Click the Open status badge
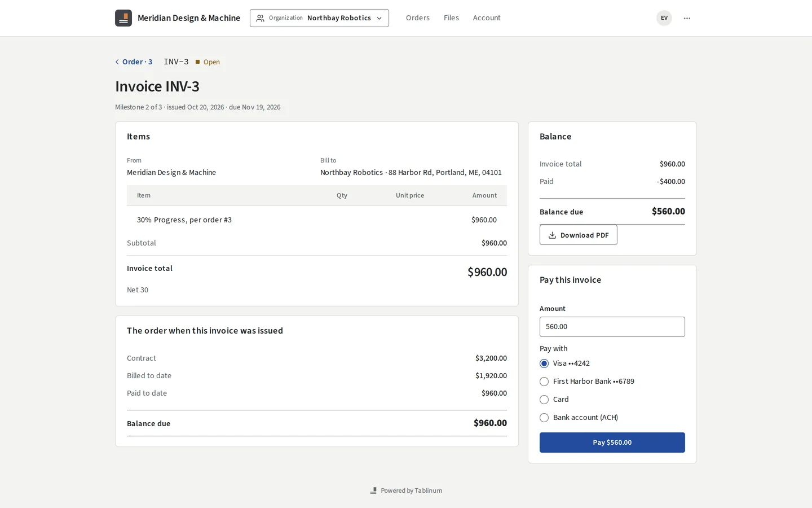This screenshot has width=812, height=508. pos(208,62)
